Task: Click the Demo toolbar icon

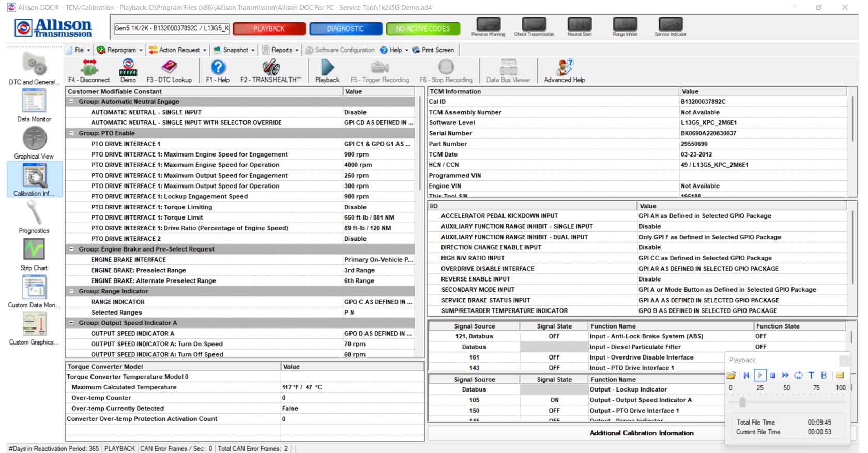Action: (128, 67)
